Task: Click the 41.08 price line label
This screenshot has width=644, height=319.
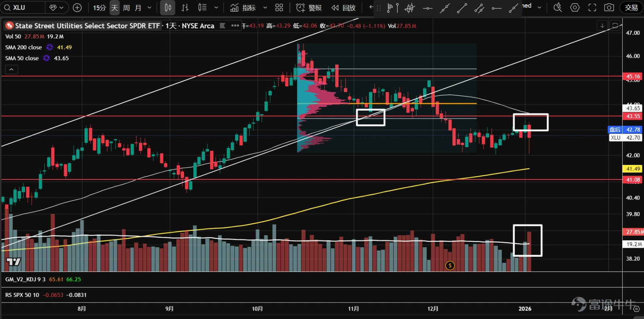Action: point(633,180)
